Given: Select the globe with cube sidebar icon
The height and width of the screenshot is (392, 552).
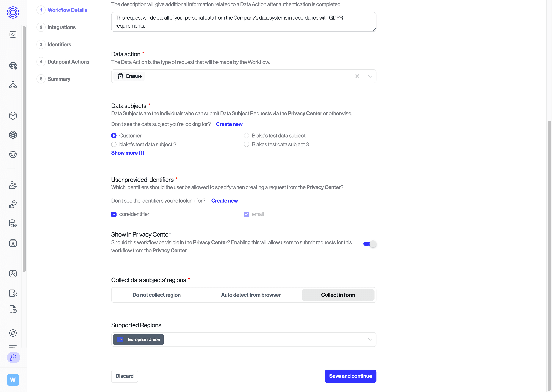Looking at the screenshot, I should point(13,65).
